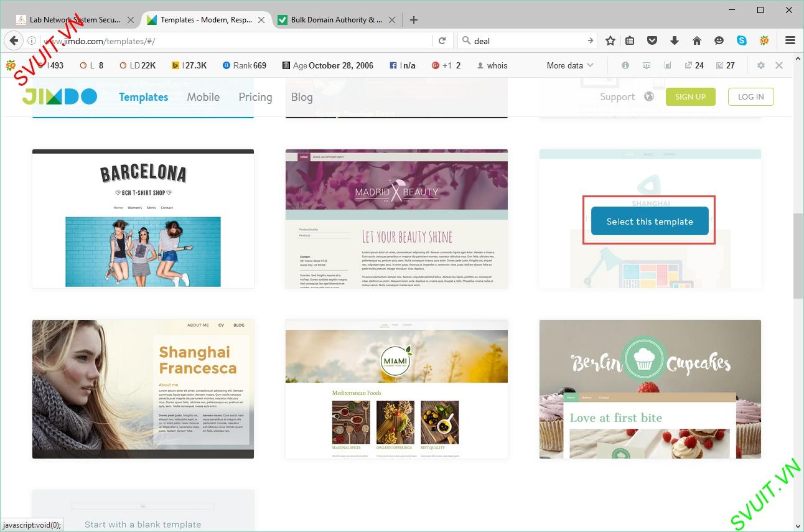The height and width of the screenshot is (532, 804).
Task: Click Select this template for Shanghai
Action: (650, 221)
